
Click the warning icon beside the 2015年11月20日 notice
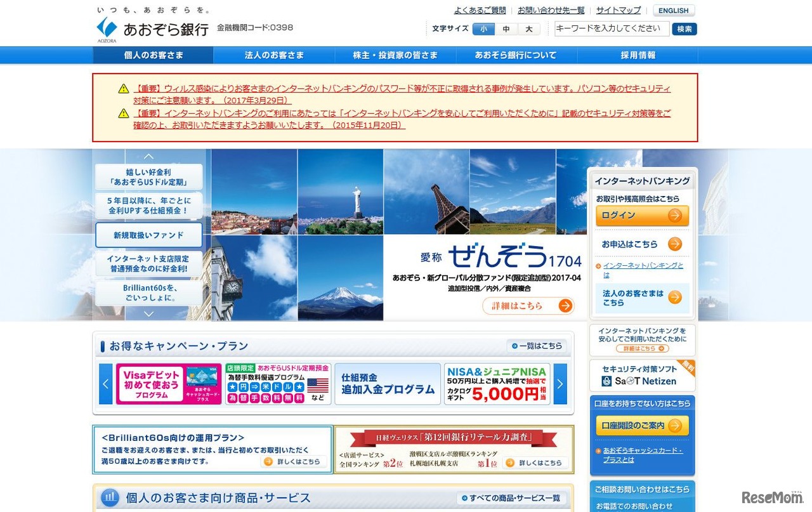(x=124, y=114)
